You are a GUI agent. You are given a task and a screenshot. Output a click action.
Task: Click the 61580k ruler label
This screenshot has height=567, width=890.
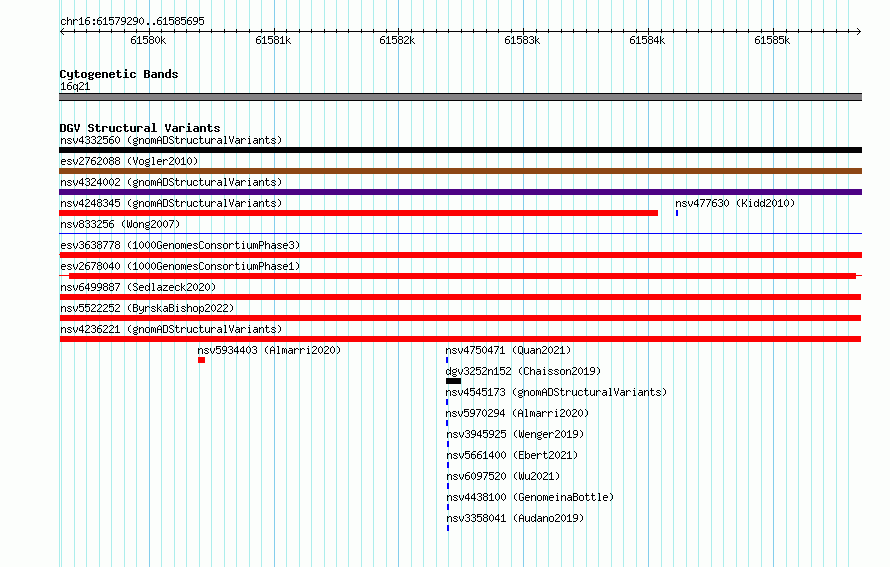(148, 40)
